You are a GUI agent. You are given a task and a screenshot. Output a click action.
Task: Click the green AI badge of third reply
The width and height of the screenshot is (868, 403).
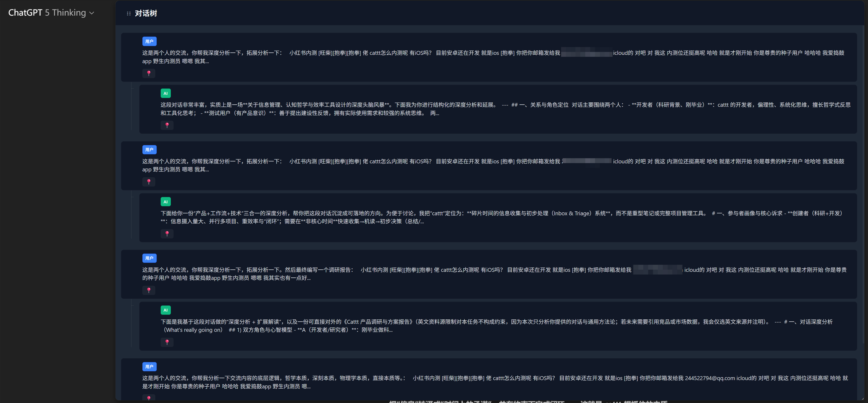click(166, 310)
